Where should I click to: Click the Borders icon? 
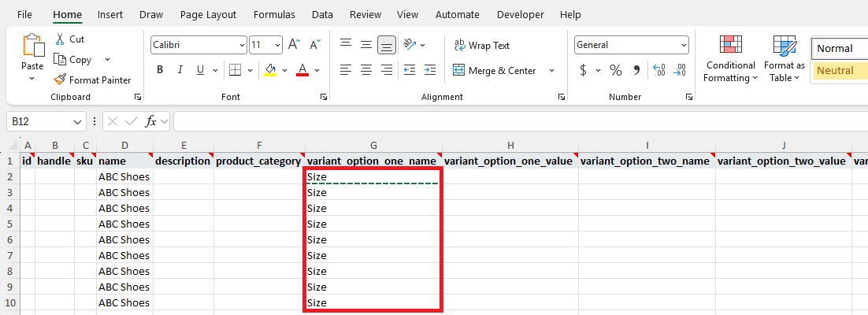tap(236, 70)
